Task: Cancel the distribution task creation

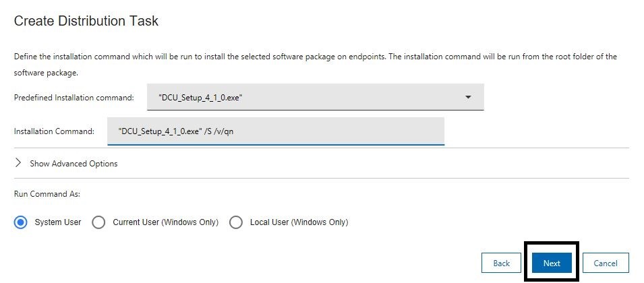Action: 605,263
